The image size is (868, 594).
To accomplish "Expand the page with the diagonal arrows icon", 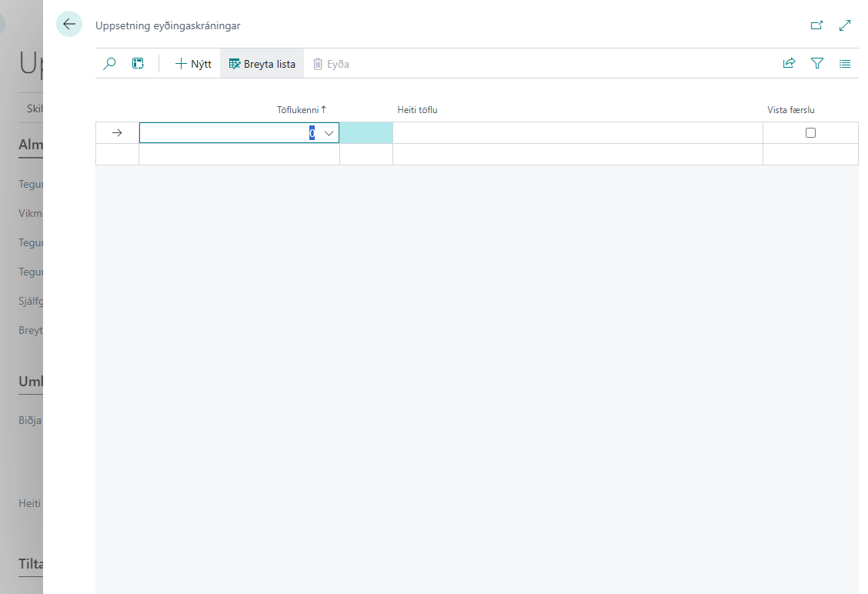I will (845, 25).
